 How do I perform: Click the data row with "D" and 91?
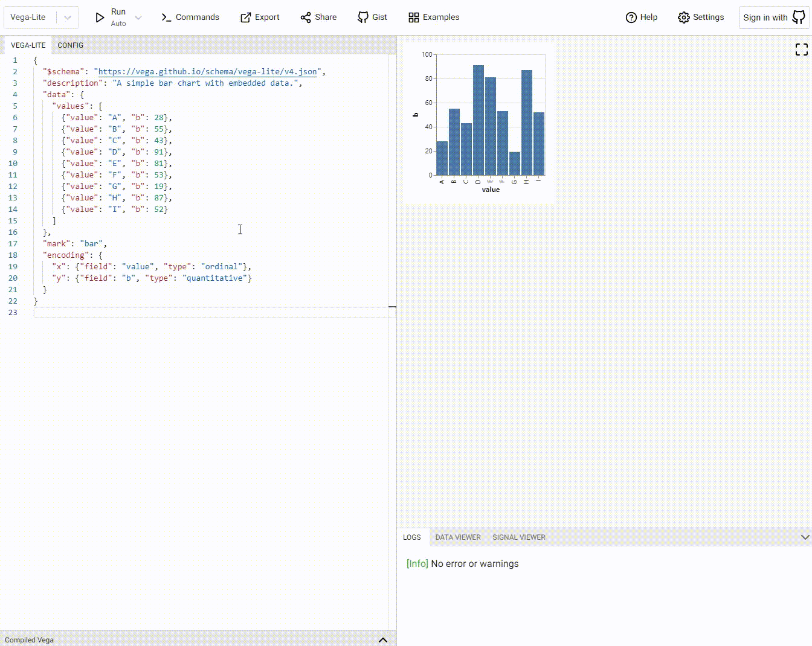[x=117, y=152]
